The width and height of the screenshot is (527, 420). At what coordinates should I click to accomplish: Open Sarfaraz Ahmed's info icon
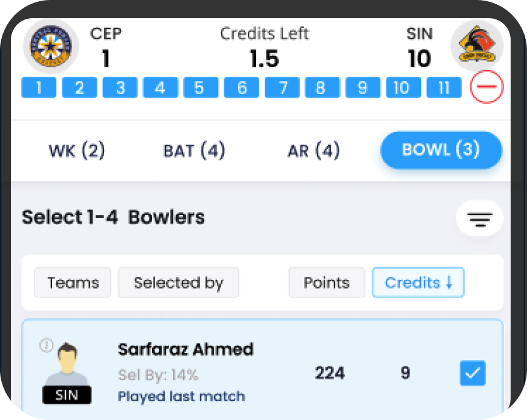coord(47,345)
